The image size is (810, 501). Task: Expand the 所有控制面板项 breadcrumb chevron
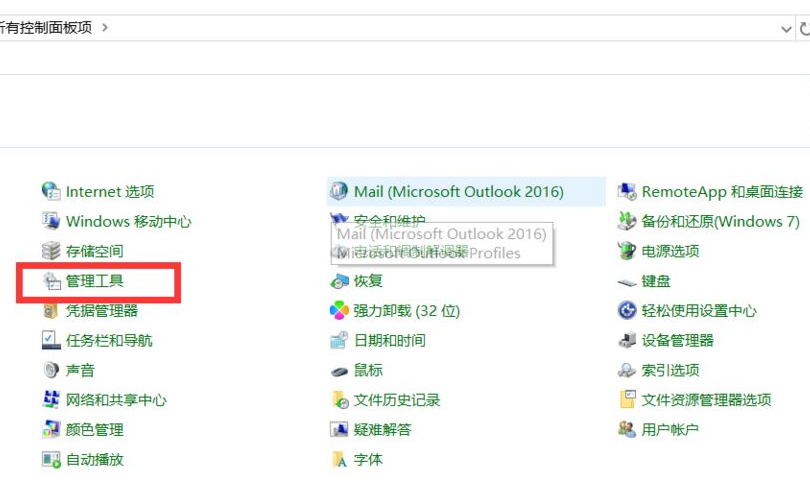(105, 28)
